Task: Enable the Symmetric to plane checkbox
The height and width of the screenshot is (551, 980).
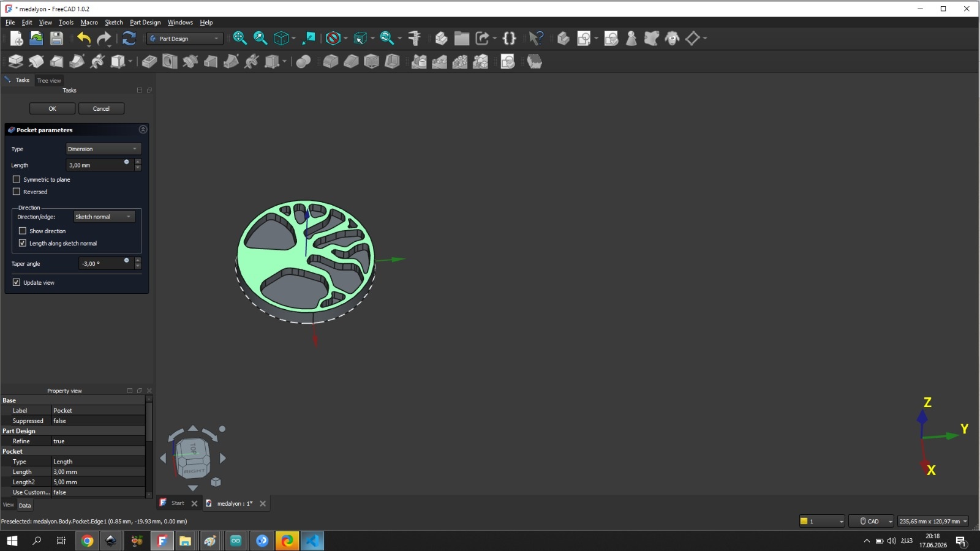Action: point(17,179)
